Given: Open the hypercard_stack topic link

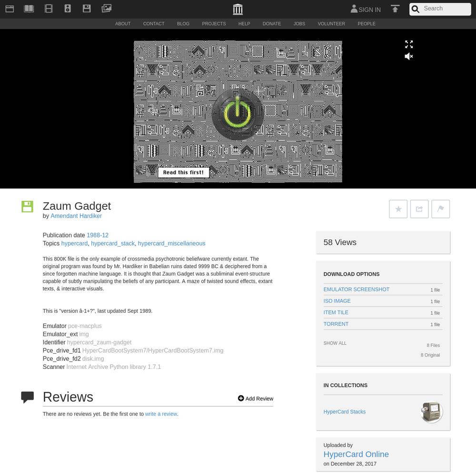Looking at the screenshot, I should (113, 243).
